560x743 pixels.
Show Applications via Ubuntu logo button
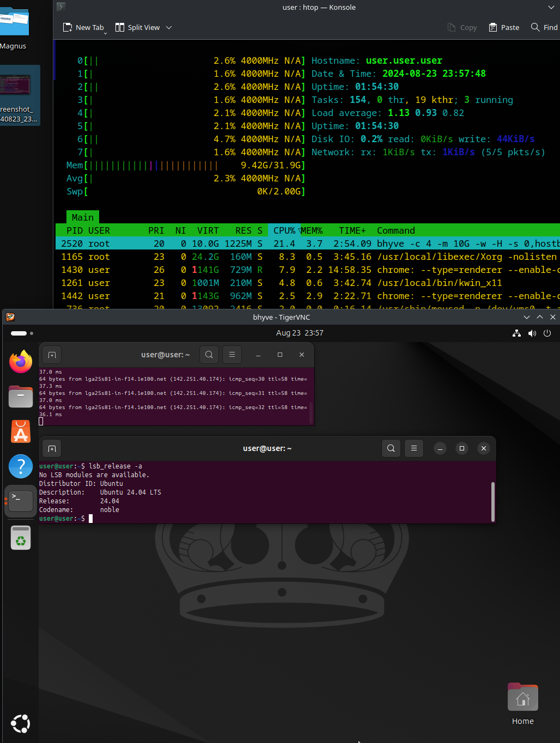21,724
